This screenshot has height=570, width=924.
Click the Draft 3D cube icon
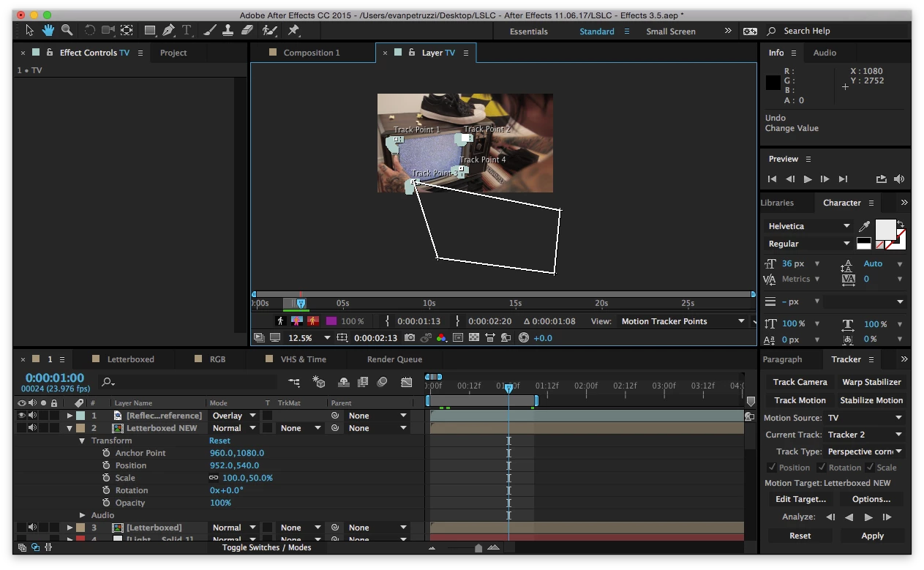[x=319, y=382]
